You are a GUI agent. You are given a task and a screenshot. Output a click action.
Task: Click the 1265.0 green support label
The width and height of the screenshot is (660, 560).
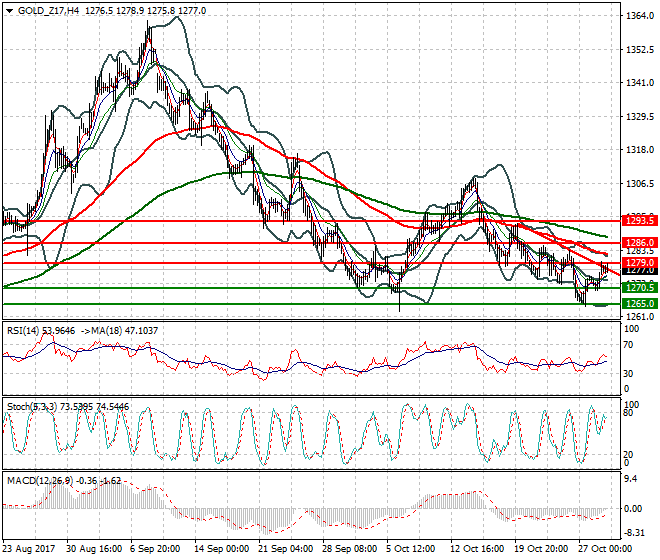639,304
